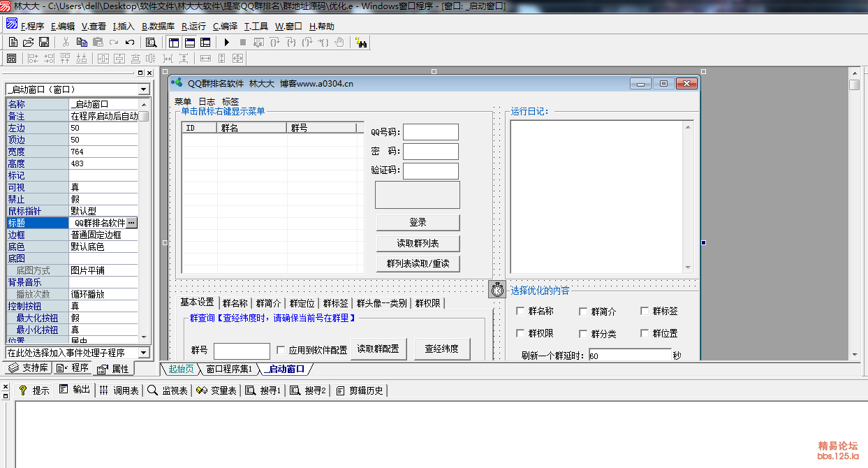Viewport: 868px width, 468px height.
Task: Click the 读取群配置 button
Action: 378,349
